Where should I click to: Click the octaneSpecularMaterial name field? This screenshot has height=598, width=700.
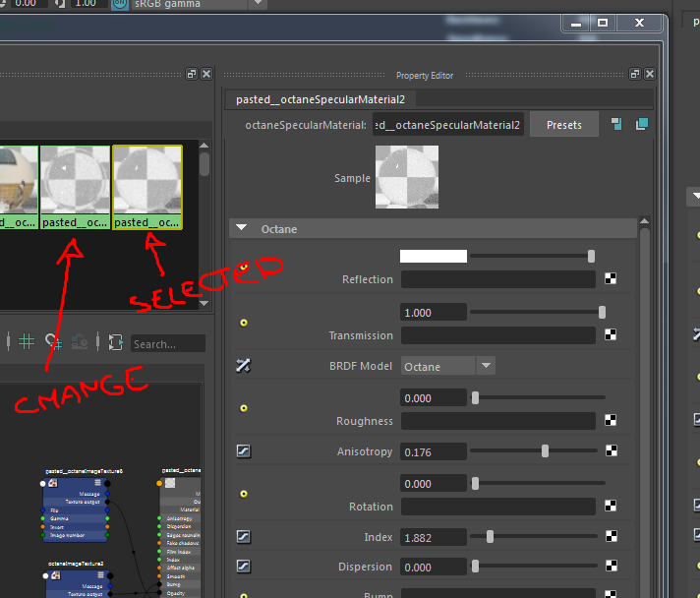point(448,125)
